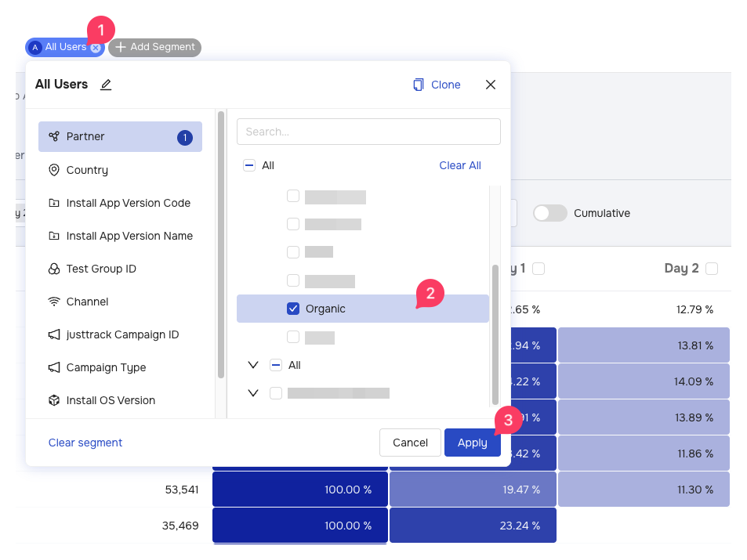Click the Test Group ID icon
Screen dimensions: 747x560
point(54,269)
